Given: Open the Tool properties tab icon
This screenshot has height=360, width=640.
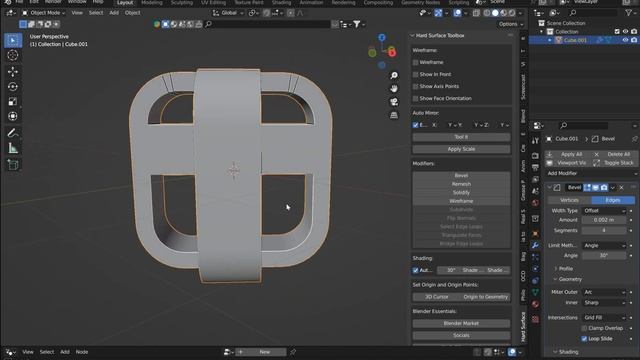Looking at the screenshot, I should tap(535, 141).
